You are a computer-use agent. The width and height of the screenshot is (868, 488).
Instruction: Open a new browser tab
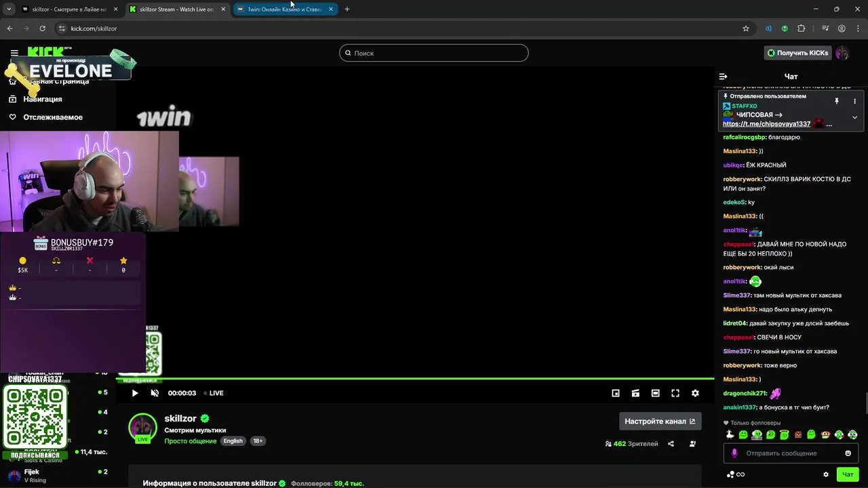pyautogui.click(x=347, y=9)
